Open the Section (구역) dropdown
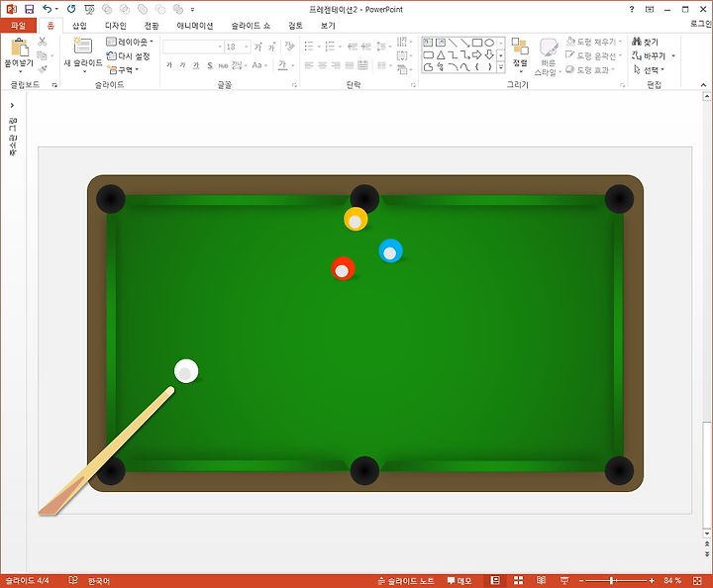The width and height of the screenshot is (713, 588). 123,69
